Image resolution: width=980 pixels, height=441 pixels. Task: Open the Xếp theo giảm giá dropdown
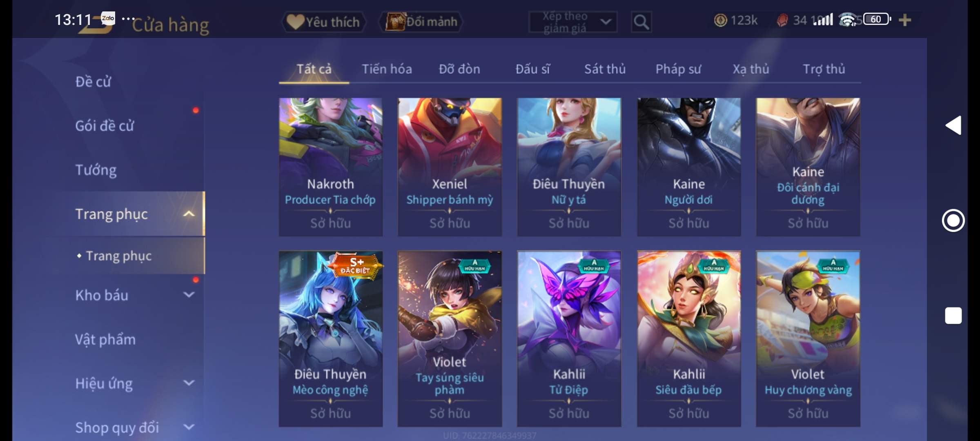pyautogui.click(x=573, y=22)
